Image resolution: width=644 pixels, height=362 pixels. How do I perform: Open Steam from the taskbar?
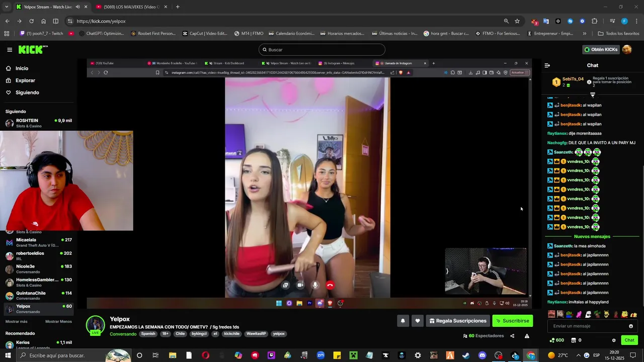click(x=466, y=355)
